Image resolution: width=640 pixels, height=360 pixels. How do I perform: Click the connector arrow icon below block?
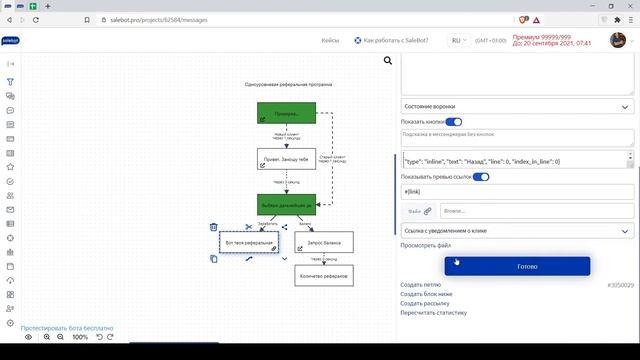click(x=249, y=258)
